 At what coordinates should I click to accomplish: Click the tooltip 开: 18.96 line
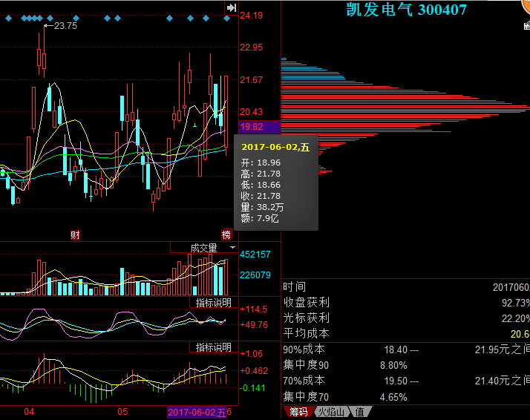pos(261,163)
